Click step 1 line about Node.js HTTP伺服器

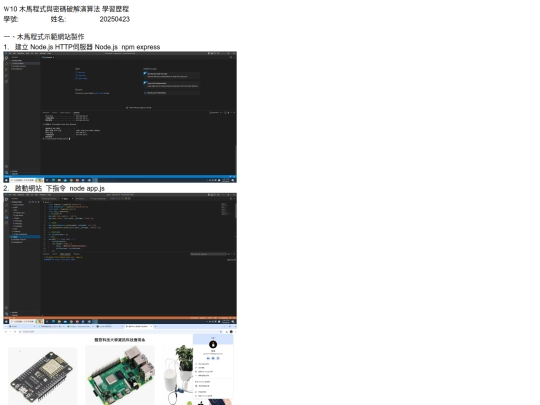coord(82,47)
